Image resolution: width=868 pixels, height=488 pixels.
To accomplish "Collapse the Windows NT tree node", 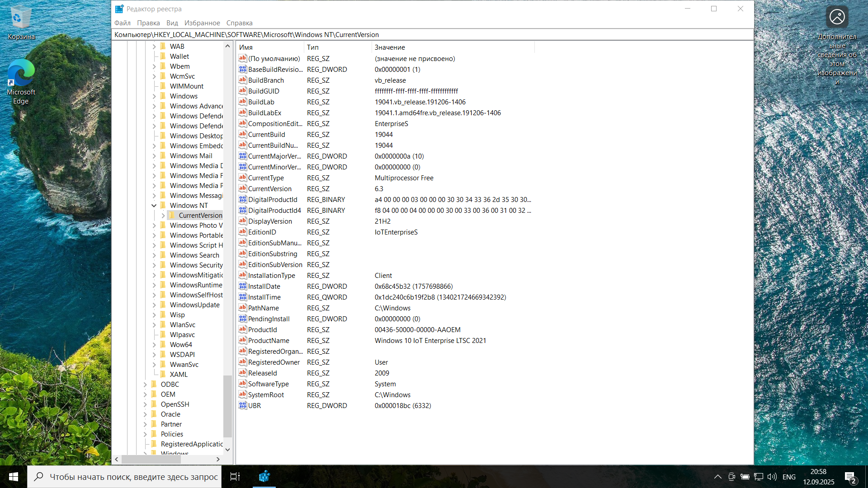I will 154,205.
